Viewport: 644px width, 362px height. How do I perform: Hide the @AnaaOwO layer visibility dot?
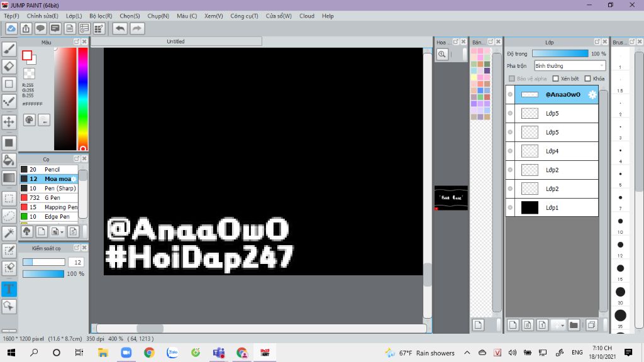point(510,94)
